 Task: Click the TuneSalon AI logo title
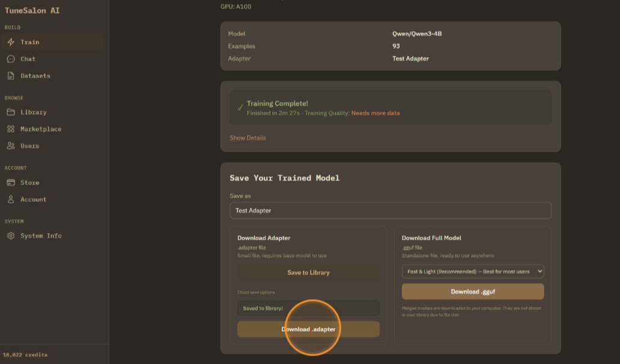(x=32, y=10)
